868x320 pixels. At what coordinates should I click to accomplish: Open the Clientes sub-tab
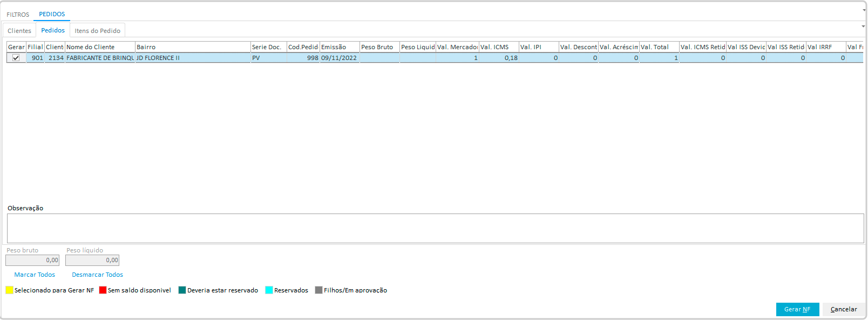[x=19, y=31]
